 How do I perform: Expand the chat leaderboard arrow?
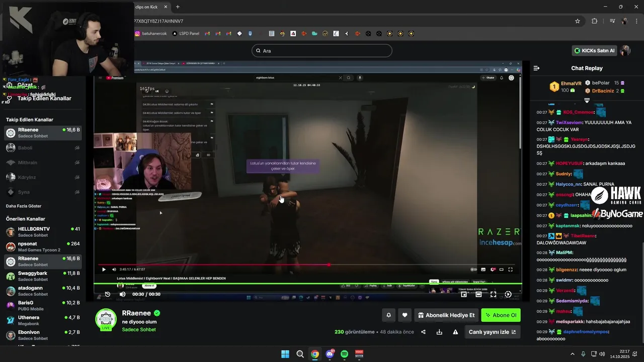(x=587, y=101)
